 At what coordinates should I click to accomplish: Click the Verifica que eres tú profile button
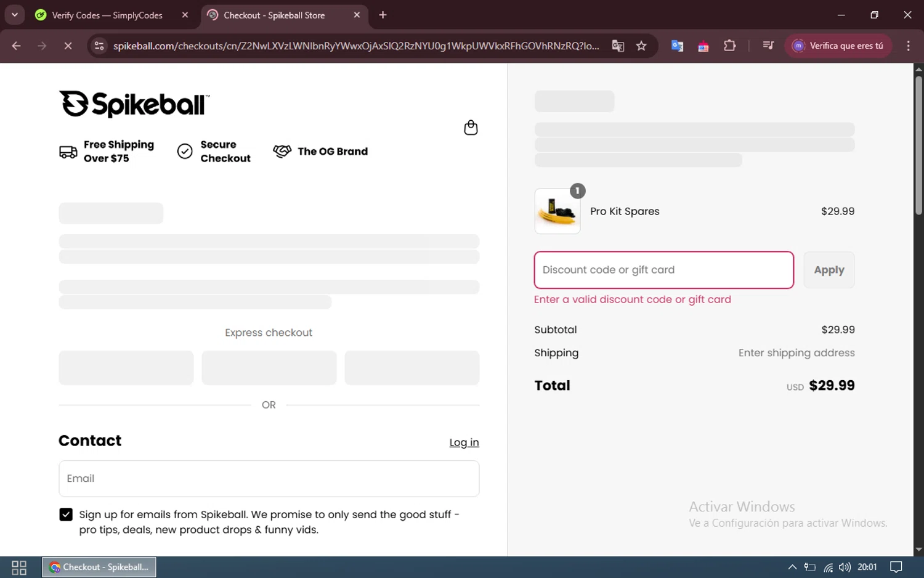point(838,46)
